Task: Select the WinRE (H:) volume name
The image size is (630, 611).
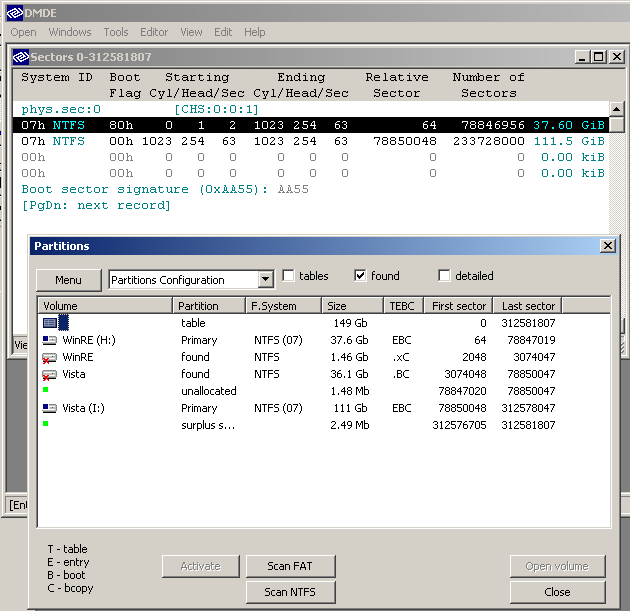Action: tap(89, 340)
